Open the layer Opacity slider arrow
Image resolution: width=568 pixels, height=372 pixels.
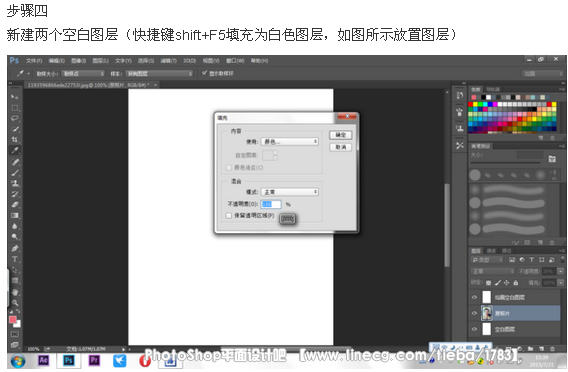[561, 271]
